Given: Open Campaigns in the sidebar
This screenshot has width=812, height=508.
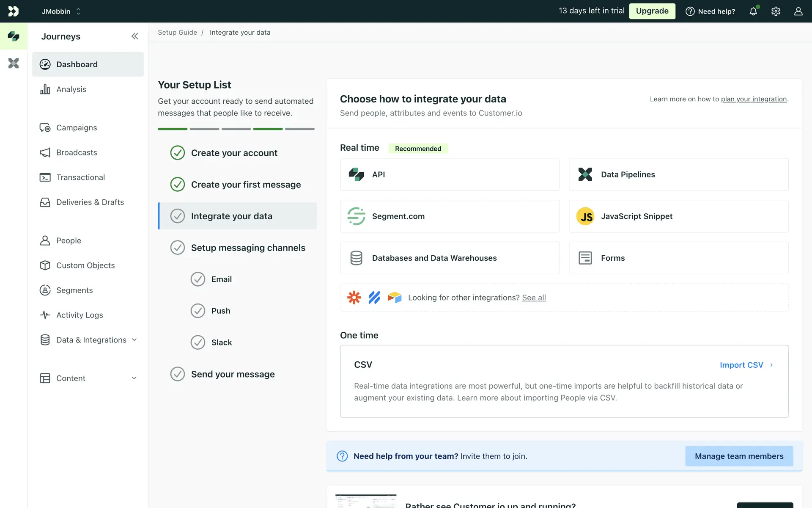Looking at the screenshot, I should [x=77, y=128].
